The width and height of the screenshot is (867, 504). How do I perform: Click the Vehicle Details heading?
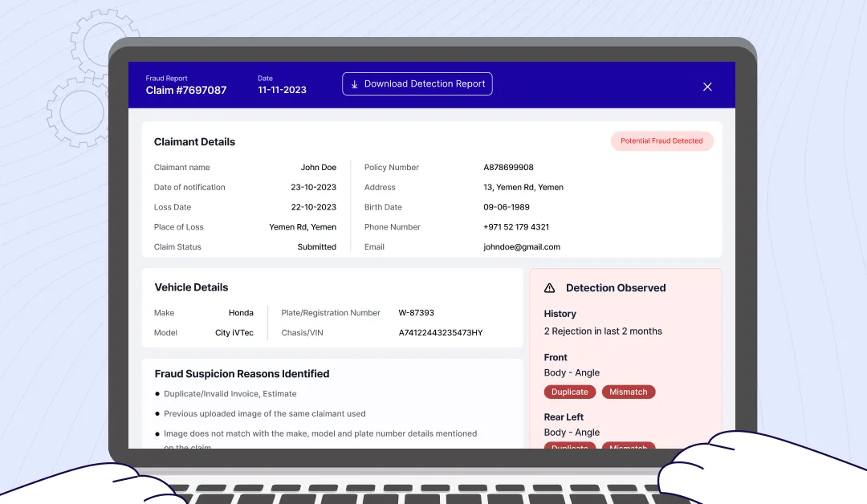coord(191,287)
